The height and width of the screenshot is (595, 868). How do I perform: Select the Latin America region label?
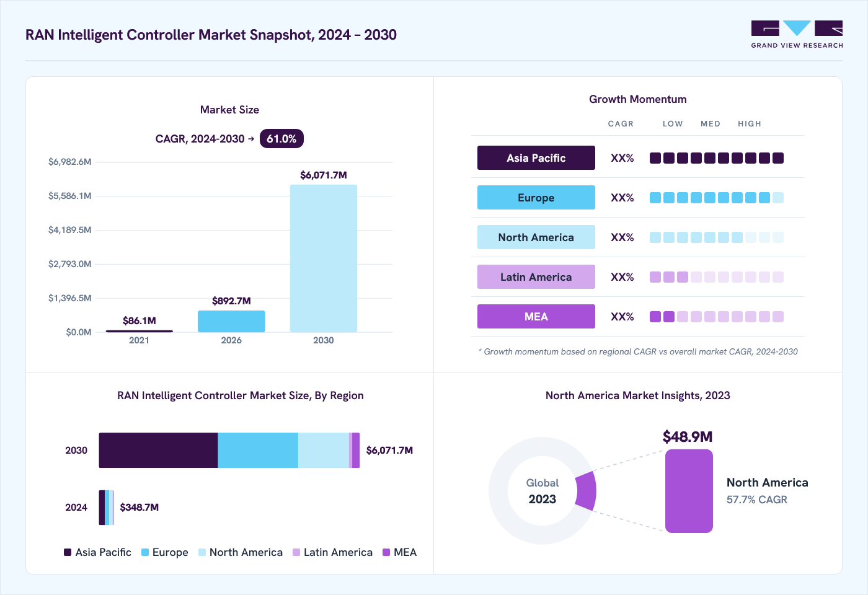[x=536, y=277]
